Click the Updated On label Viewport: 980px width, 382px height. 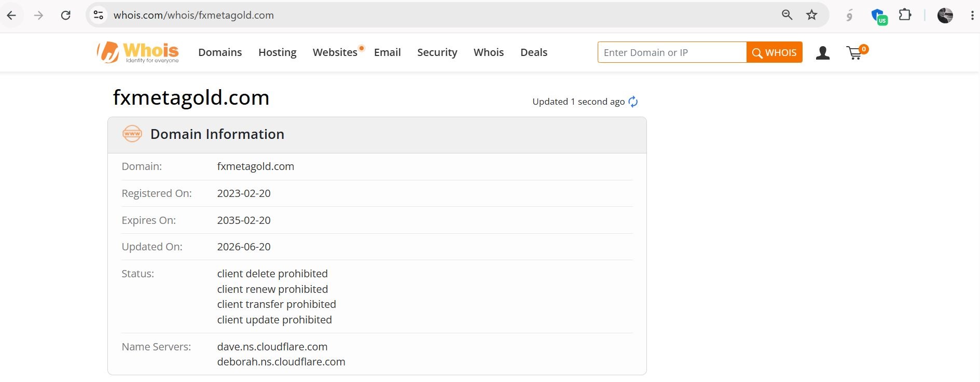click(152, 247)
